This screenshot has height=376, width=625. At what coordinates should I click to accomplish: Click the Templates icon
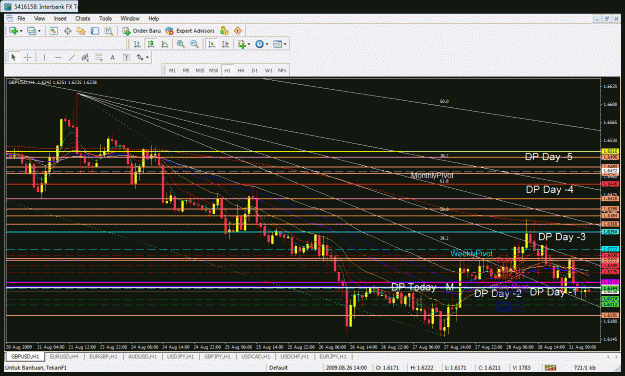[277, 44]
